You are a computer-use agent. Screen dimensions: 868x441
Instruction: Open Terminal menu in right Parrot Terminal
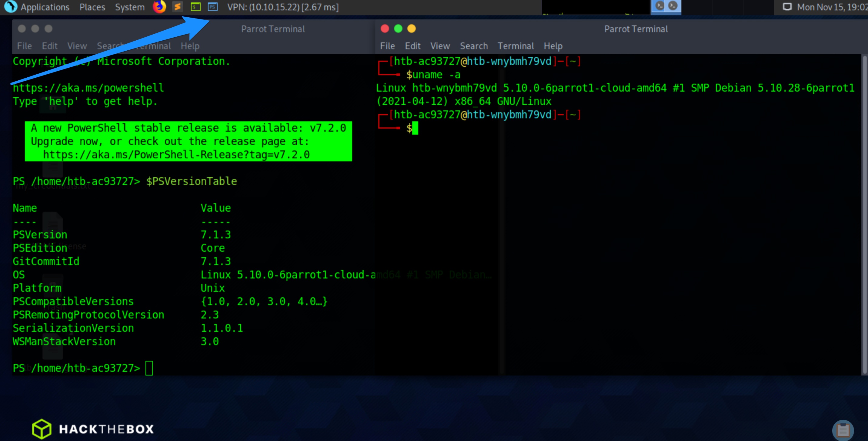coord(516,46)
